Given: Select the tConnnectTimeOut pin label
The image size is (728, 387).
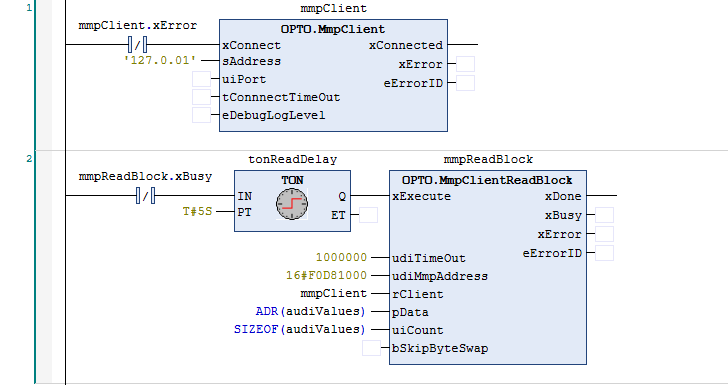Looking at the screenshot, I should (x=281, y=97).
